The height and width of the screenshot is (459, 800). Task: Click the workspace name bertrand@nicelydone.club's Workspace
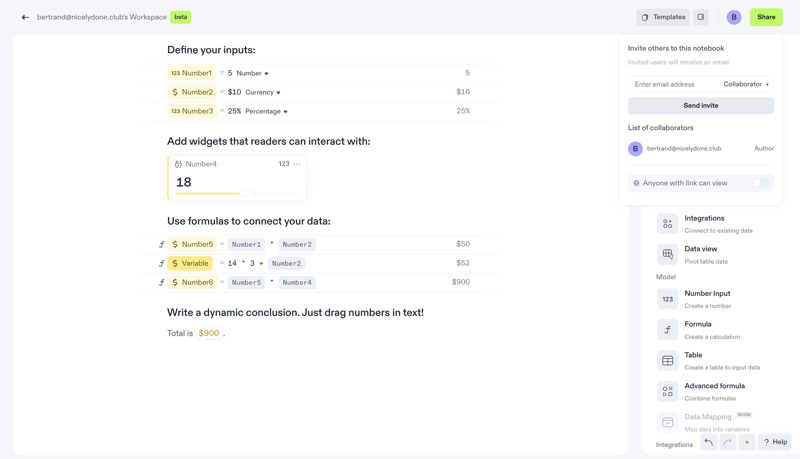click(102, 17)
